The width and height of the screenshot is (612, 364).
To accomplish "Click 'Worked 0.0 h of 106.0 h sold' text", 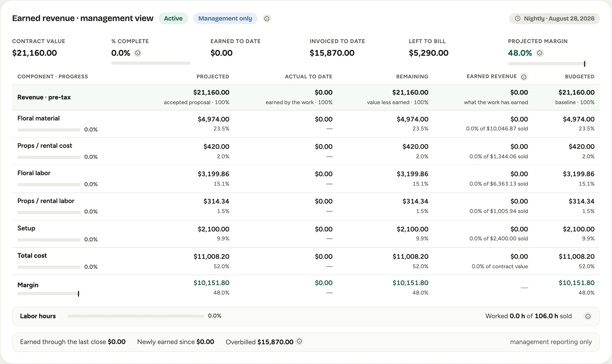I will tap(529, 316).
